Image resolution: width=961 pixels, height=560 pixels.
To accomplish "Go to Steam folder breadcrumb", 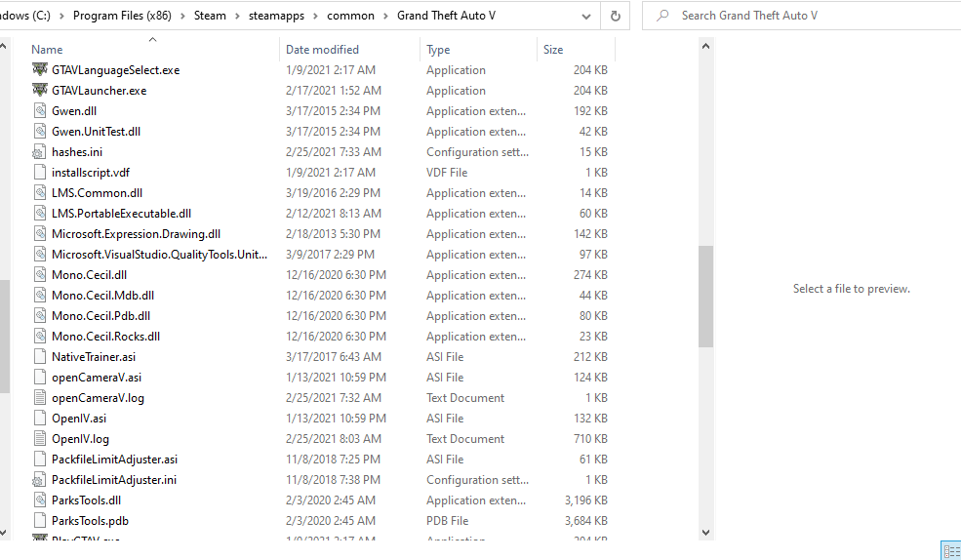I will (210, 16).
